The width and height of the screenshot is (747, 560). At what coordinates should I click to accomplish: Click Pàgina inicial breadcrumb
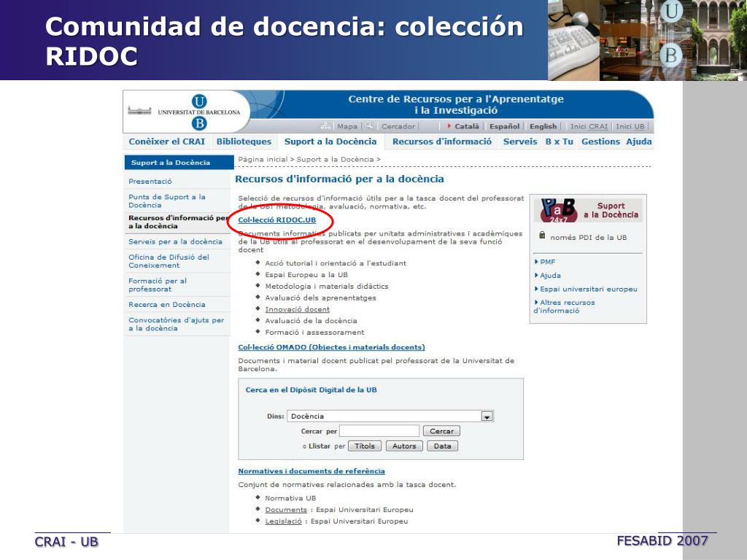point(263,160)
